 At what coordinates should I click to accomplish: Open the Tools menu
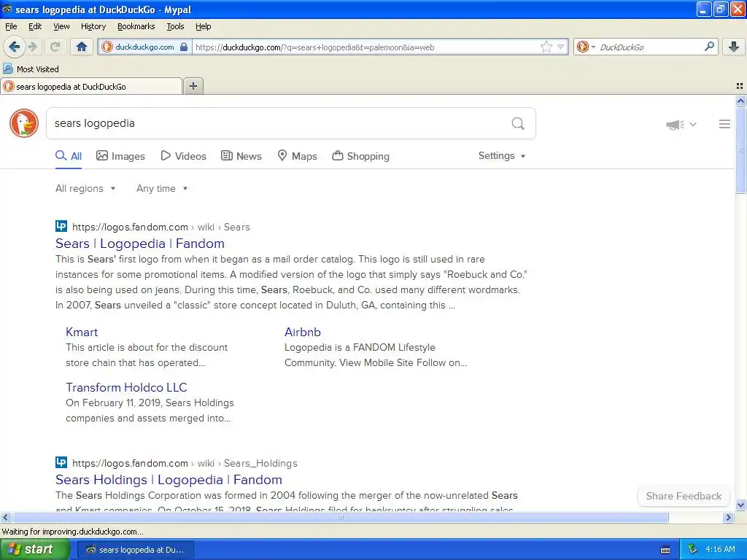pyautogui.click(x=175, y=26)
